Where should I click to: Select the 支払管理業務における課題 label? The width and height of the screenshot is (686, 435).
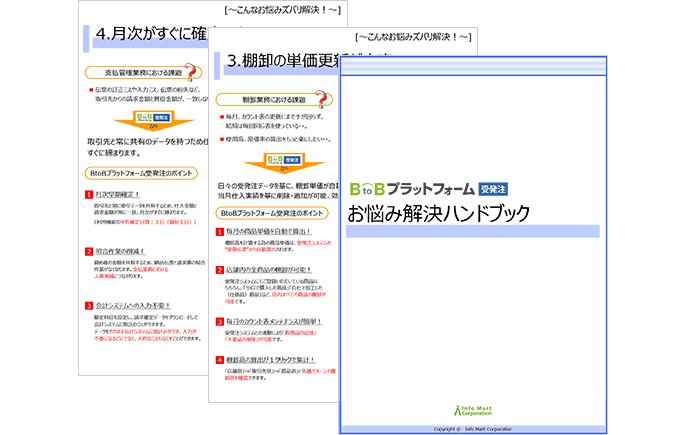tap(143, 72)
